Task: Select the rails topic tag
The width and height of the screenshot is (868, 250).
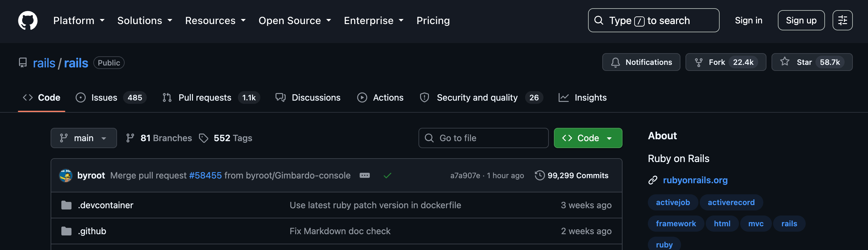Action: (x=789, y=224)
